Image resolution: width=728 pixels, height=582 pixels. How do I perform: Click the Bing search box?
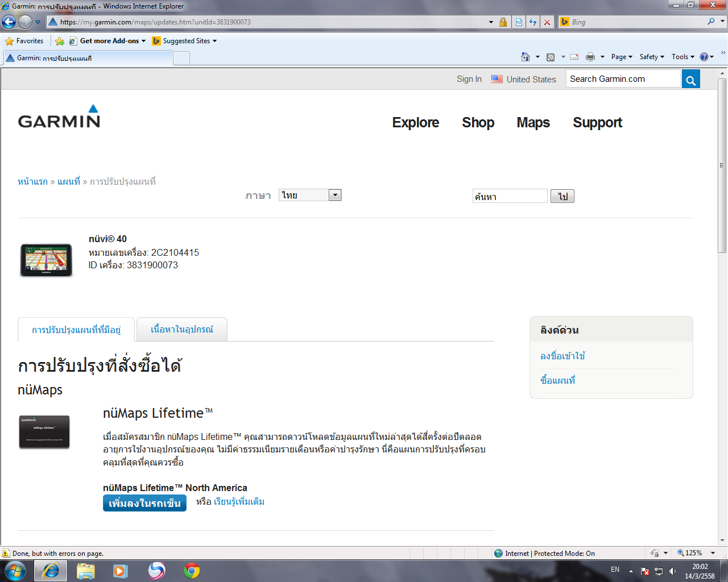pyautogui.click(x=637, y=22)
